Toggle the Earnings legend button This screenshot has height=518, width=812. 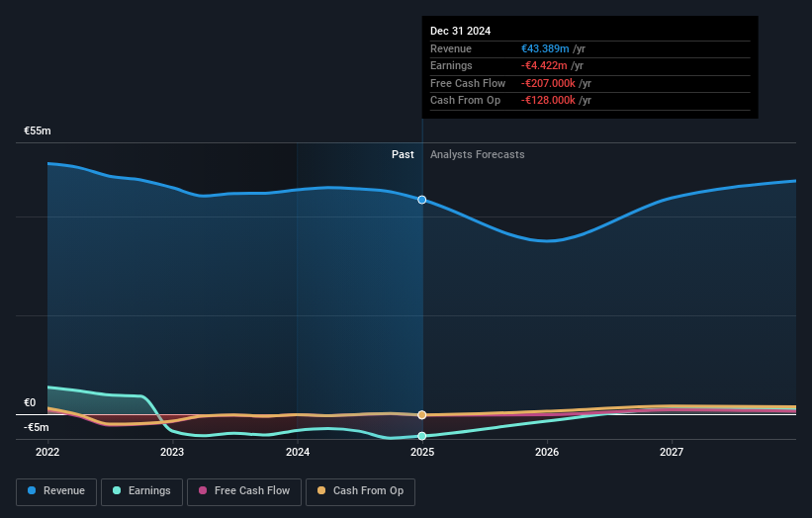tap(141, 491)
